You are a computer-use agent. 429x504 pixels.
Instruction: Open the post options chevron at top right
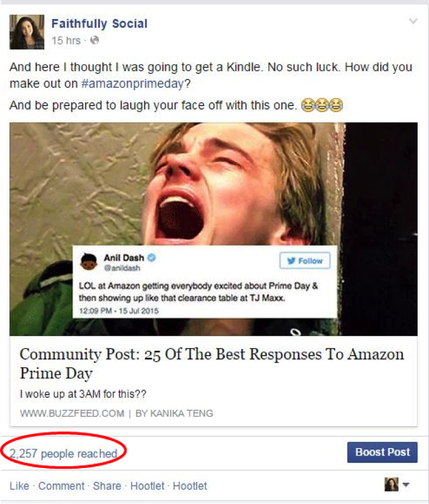pyautogui.click(x=413, y=21)
